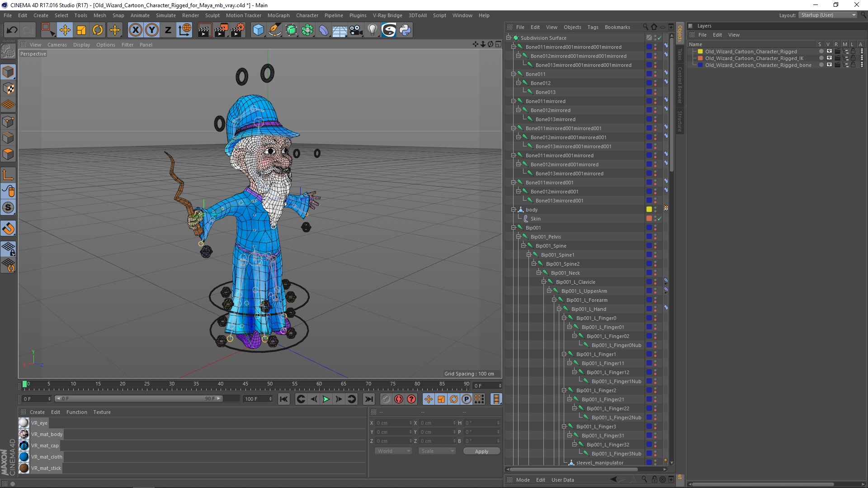Viewport: 868px width, 488px height.
Task: Click frame 50 on the timeline ruler
Action: (269, 385)
